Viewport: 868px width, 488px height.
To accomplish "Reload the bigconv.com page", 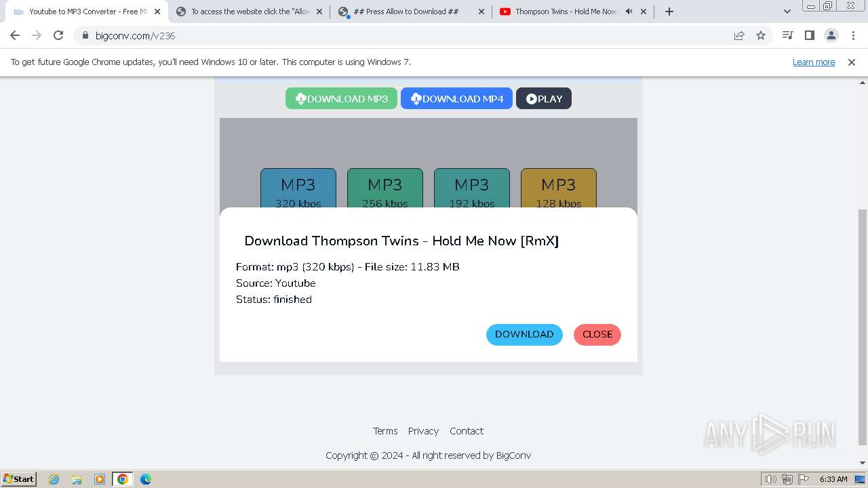I will tap(58, 35).
